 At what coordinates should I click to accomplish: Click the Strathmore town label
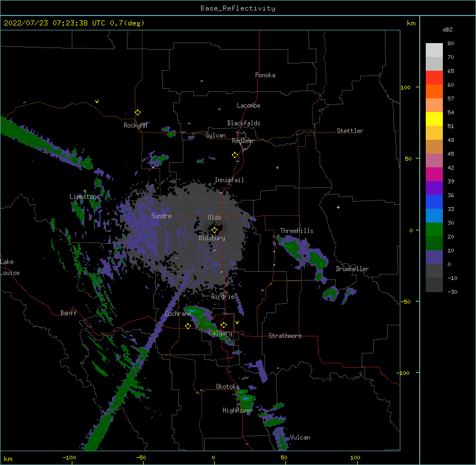pyautogui.click(x=285, y=336)
